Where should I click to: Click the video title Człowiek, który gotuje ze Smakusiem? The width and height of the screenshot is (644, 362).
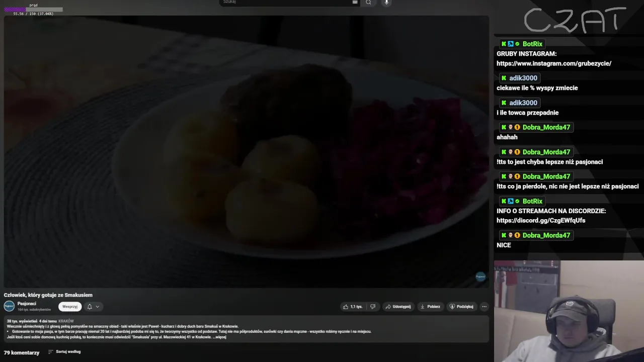tap(48, 295)
